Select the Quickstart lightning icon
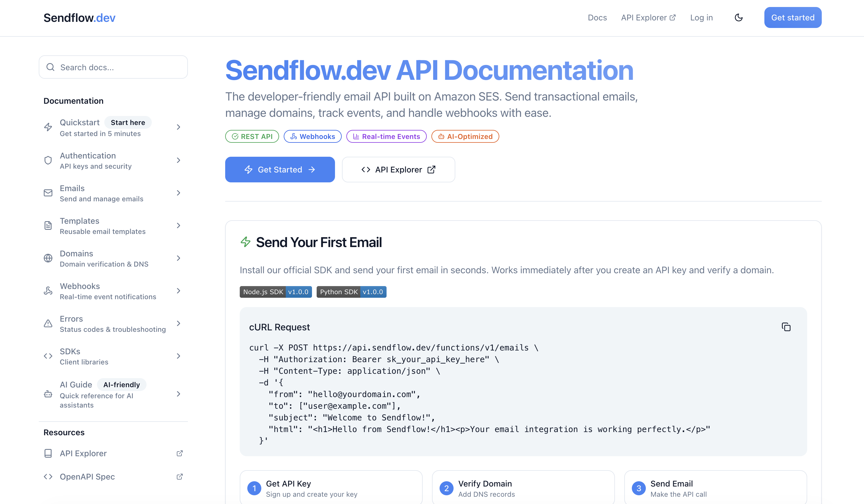864x504 pixels. point(48,127)
